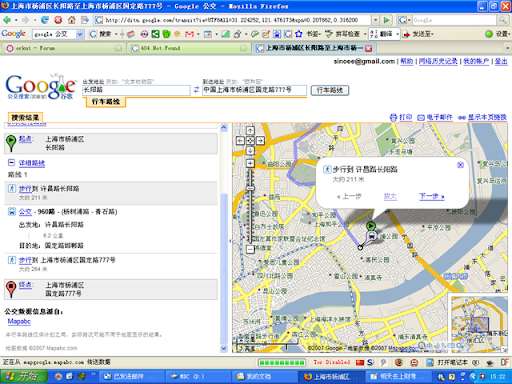Click the 放大 zoom link in bubble
The image size is (512, 384).
(390, 196)
